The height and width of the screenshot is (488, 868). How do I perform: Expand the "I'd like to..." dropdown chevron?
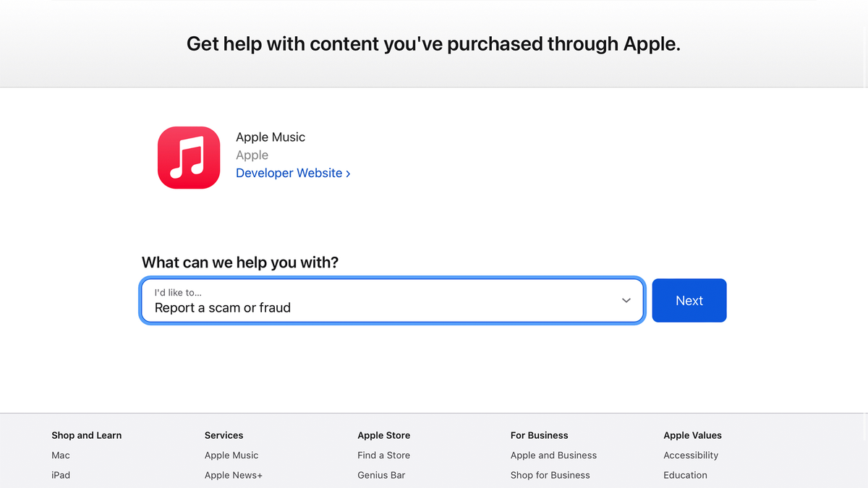coord(626,301)
